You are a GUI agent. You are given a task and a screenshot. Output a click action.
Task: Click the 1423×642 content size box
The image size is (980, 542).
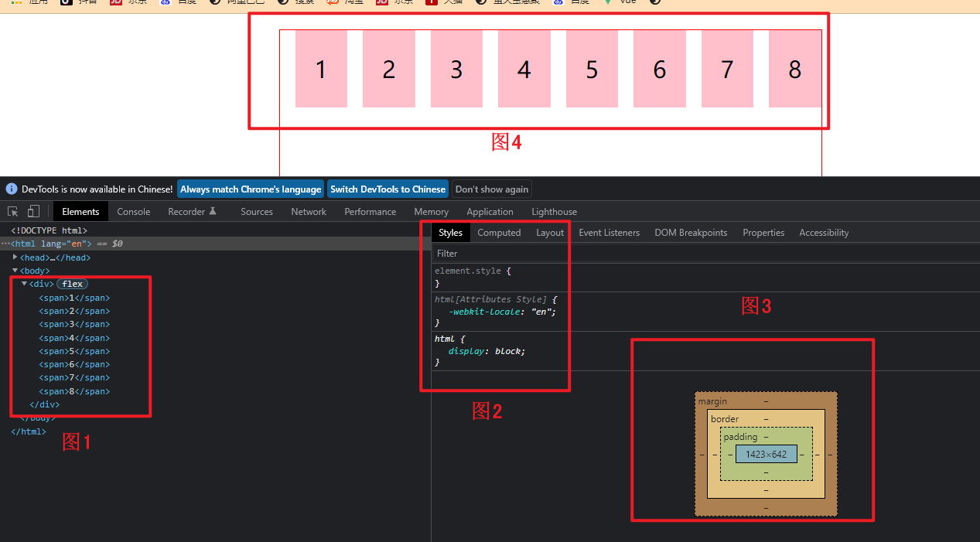(766, 454)
